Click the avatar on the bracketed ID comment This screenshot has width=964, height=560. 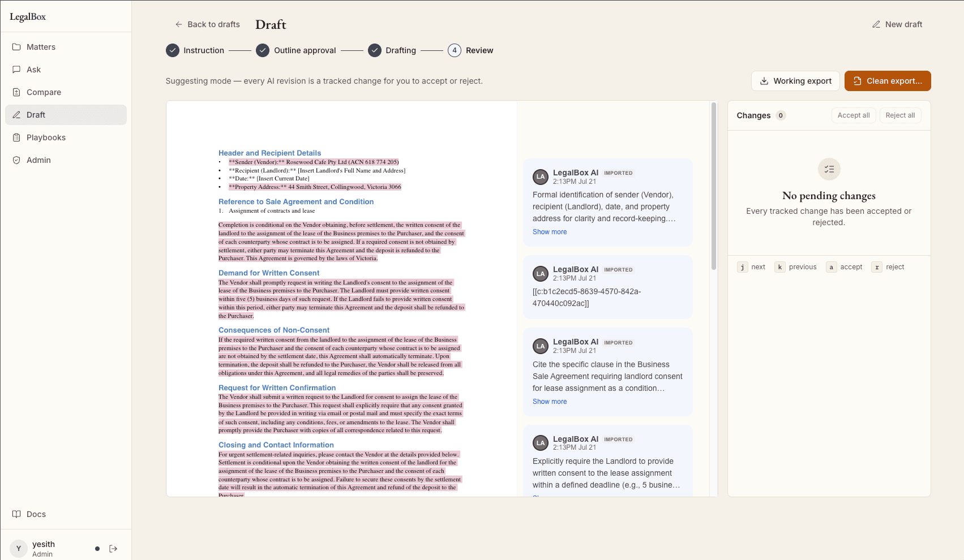(x=541, y=274)
